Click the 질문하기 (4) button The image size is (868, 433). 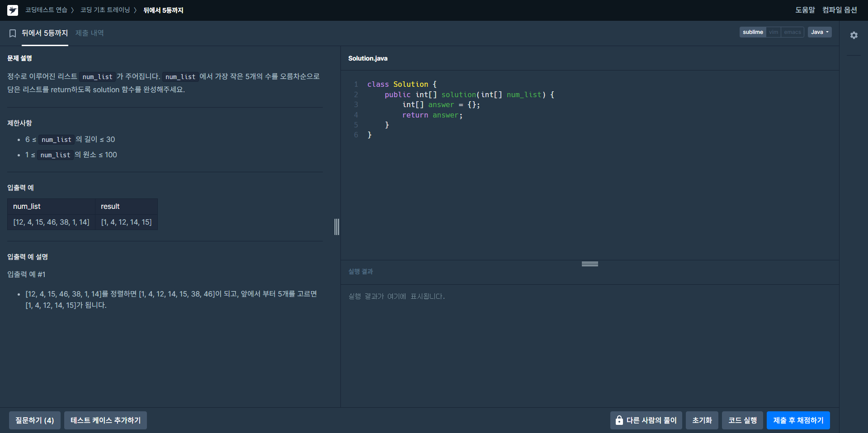[x=35, y=420]
